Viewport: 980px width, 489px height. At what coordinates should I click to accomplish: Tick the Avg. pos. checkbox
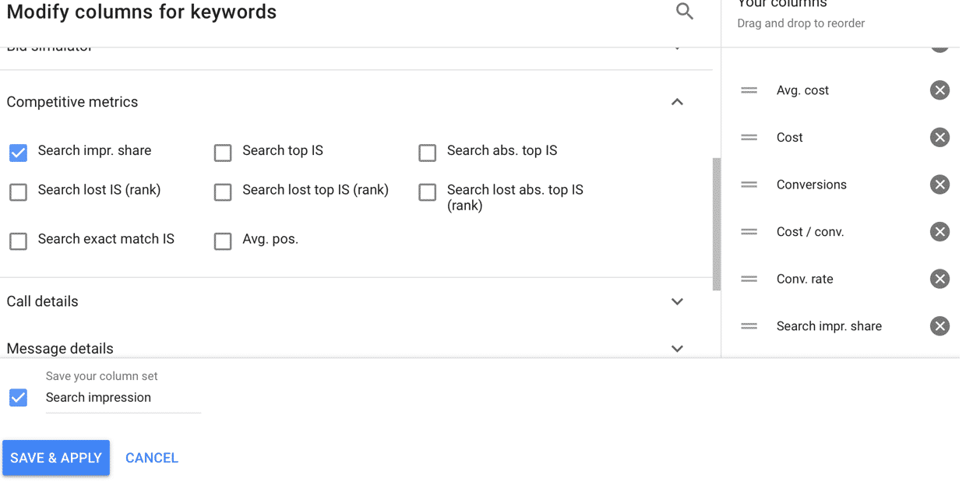pos(223,241)
